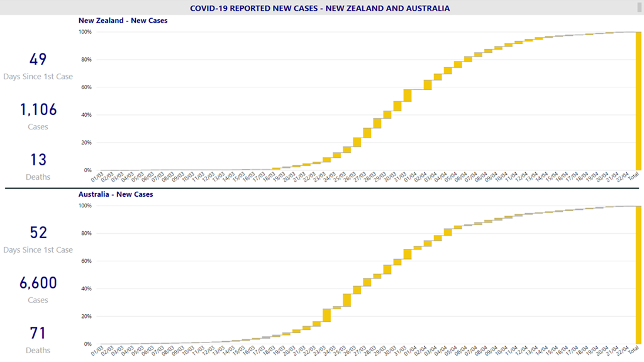Select Australia's 71 Deaths card
The height and width of the screenshot is (362, 644).
(x=38, y=339)
